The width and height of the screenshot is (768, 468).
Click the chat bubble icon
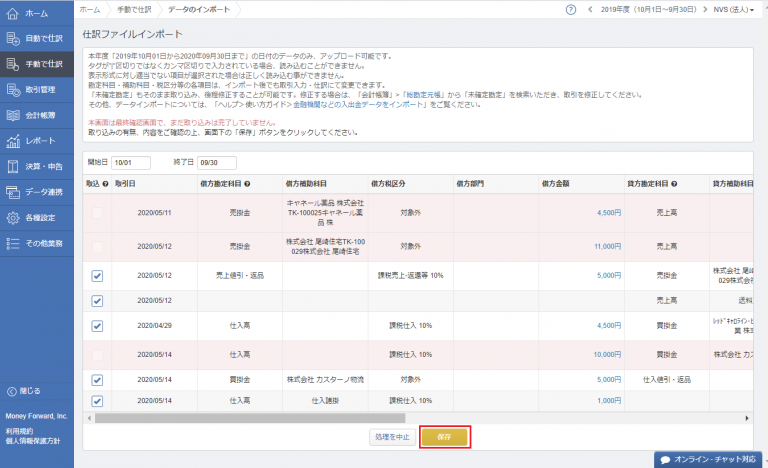point(665,460)
